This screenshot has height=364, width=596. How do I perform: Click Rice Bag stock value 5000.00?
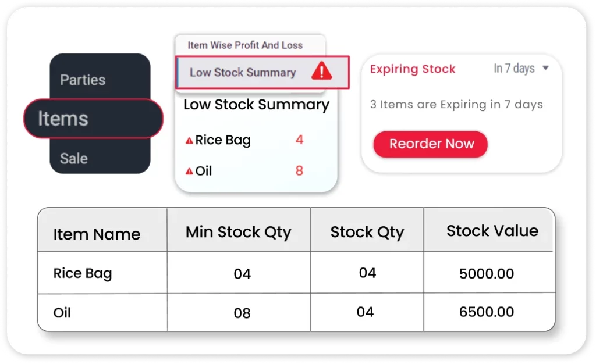(487, 273)
